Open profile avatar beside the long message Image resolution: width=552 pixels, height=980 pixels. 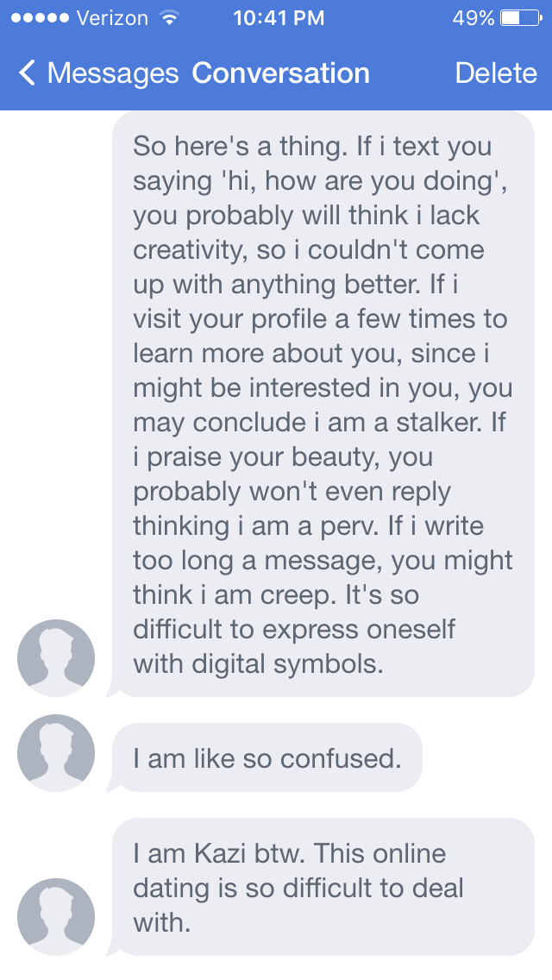coord(56,657)
